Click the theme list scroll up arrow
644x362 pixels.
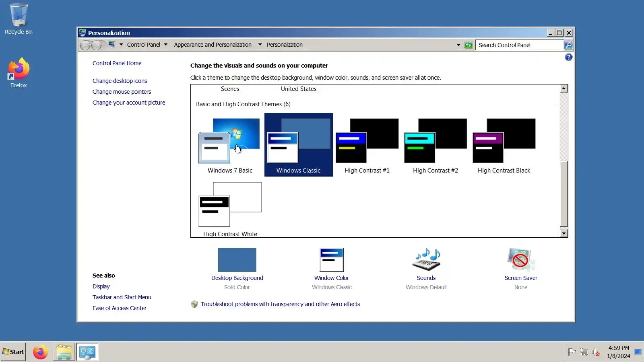point(564,88)
